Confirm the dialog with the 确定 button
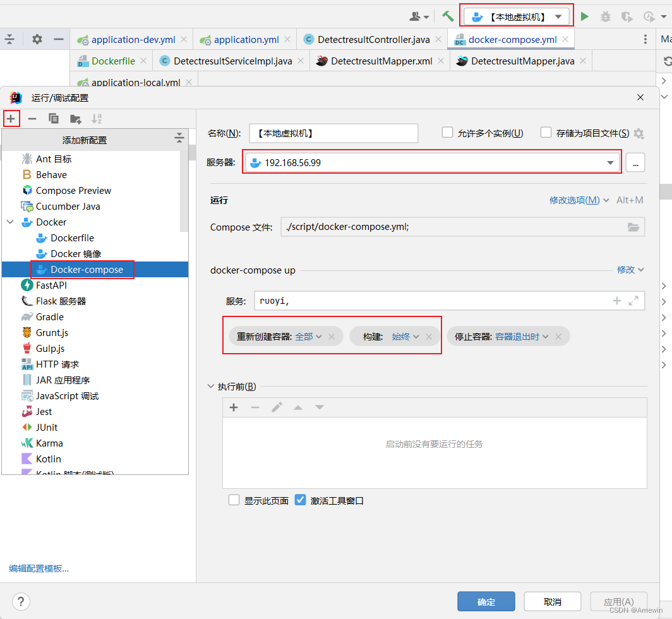Image resolution: width=672 pixels, height=619 pixels. (486, 601)
